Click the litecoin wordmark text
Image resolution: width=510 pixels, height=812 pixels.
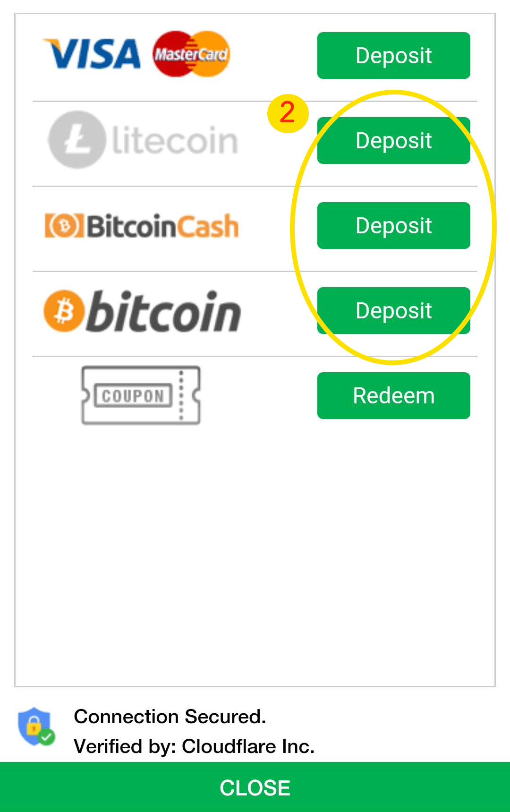point(175,140)
